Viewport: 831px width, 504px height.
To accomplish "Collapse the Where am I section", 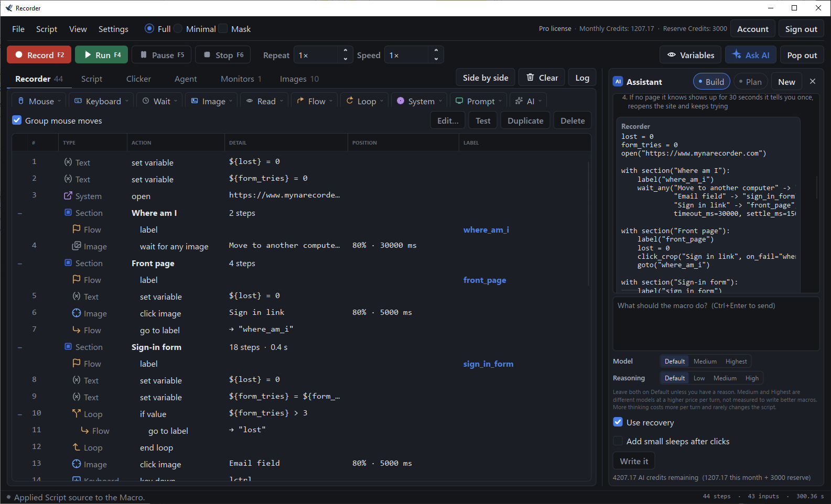I will pyautogui.click(x=20, y=213).
